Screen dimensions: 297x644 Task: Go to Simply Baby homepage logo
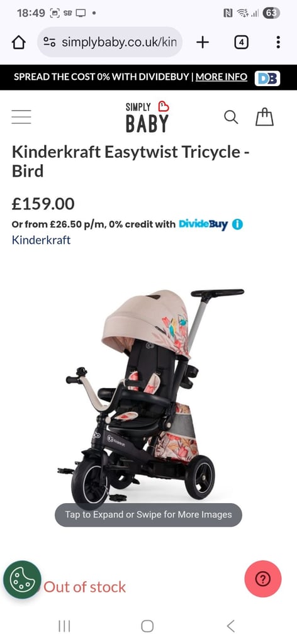(x=147, y=118)
